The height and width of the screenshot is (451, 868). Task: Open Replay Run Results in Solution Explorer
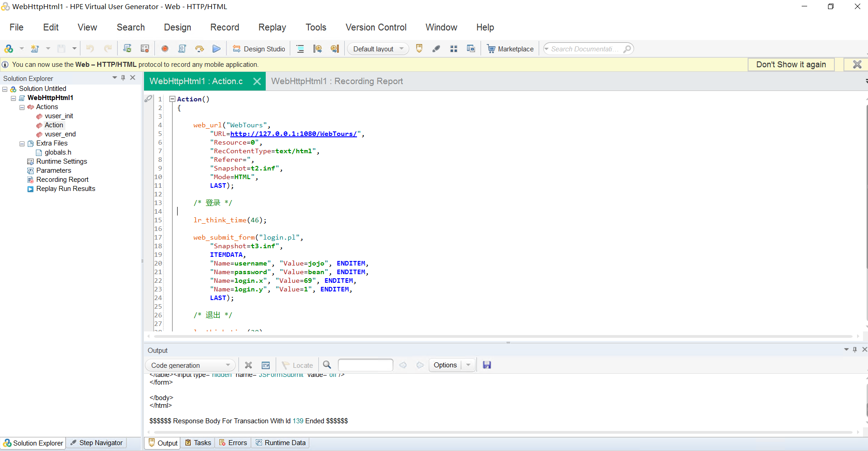[66, 189]
